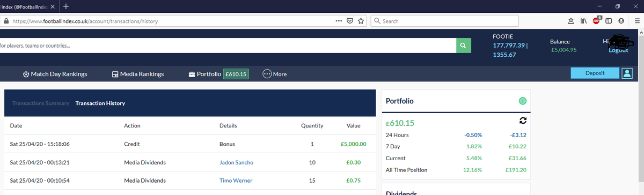Bookmark this page with the star icon
This screenshot has width=644, height=195.
tap(361, 21)
